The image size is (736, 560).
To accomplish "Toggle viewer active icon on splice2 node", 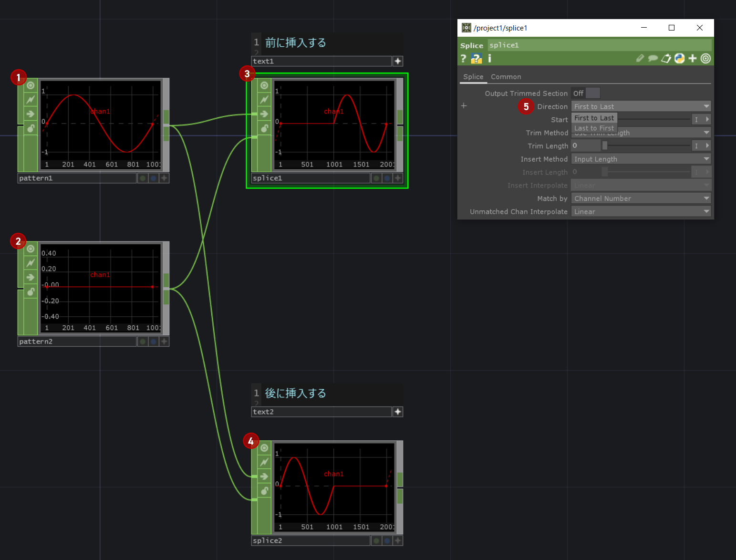I will coord(264,448).
